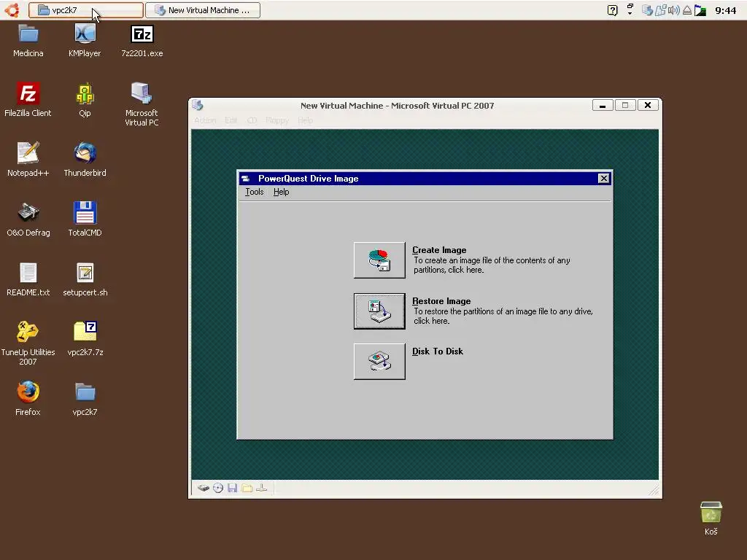The width and height of the screenshot is (747, 560).
Task: Launch KMPlayer from desktop
Action: click(85, 41)
